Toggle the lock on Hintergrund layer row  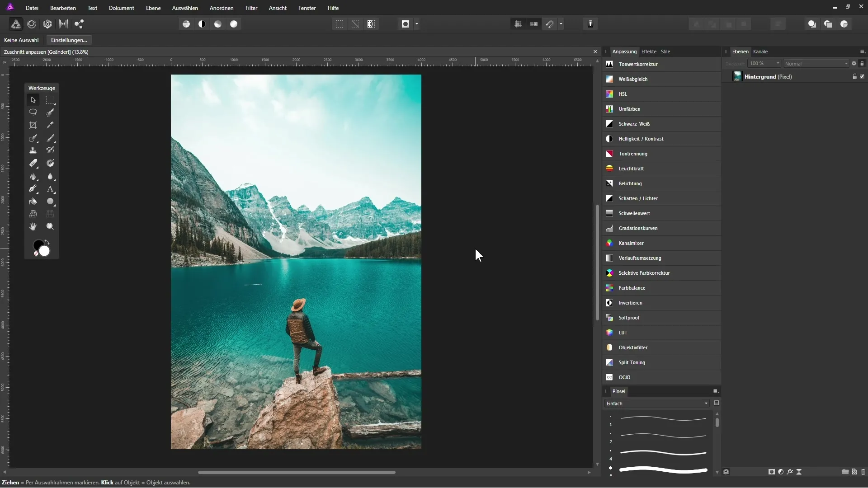pos(854,77)
